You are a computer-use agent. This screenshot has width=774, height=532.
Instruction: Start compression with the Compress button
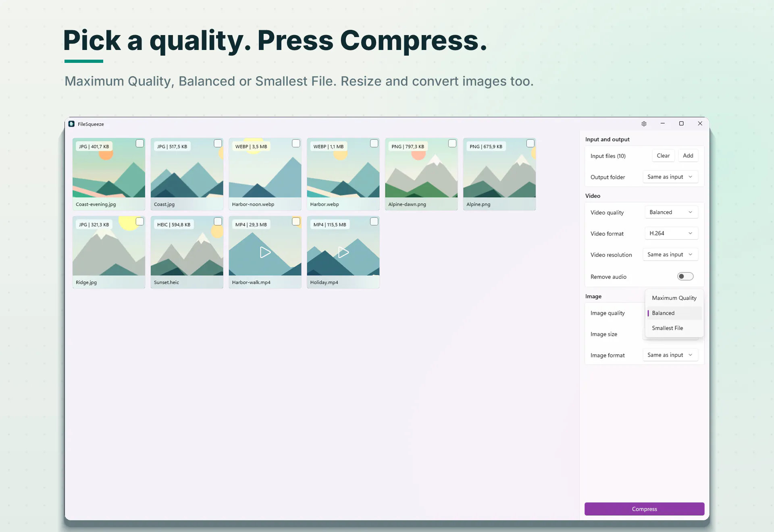(644, 509)
